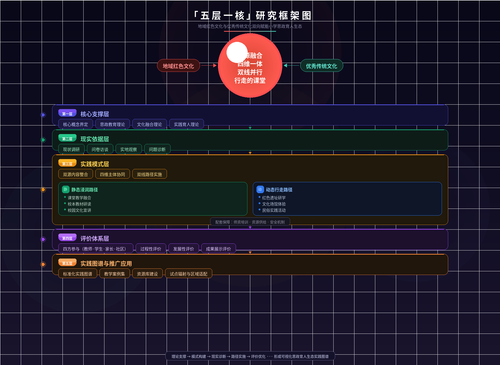500x365 pixels.
Task: Click the 校园文化宣讲 bullet item
Action: tap(79, 210)
